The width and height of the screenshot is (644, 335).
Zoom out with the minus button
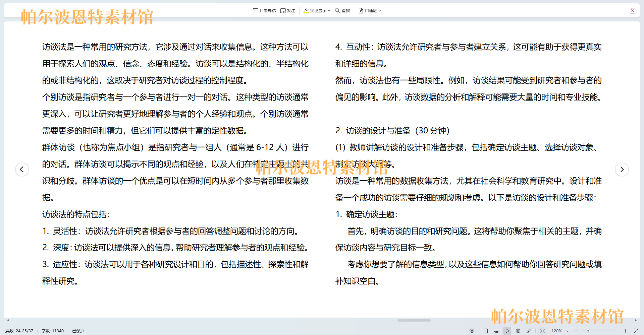click(x=576, y=331)
